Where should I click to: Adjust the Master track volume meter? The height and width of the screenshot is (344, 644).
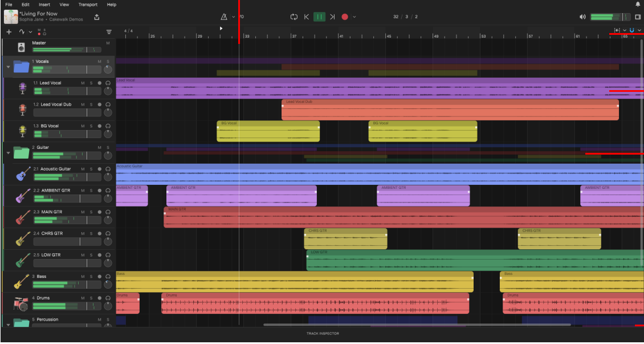click(x=67, y=50)
